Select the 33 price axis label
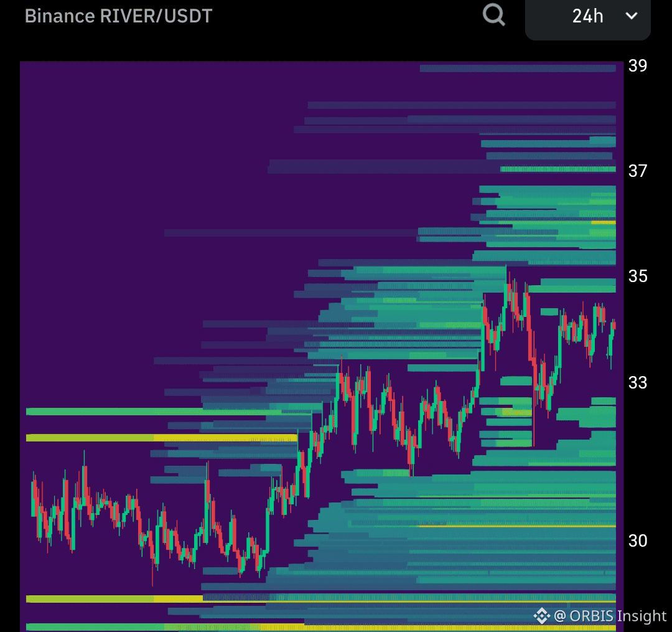 pyautogui.click(x=638, y=384)
